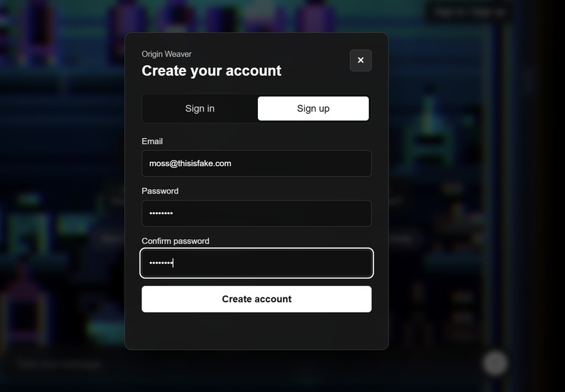Submit with the Create account button
Image resolution: width=565 pixels, height=392 pixels.
(x=257, y=299)
